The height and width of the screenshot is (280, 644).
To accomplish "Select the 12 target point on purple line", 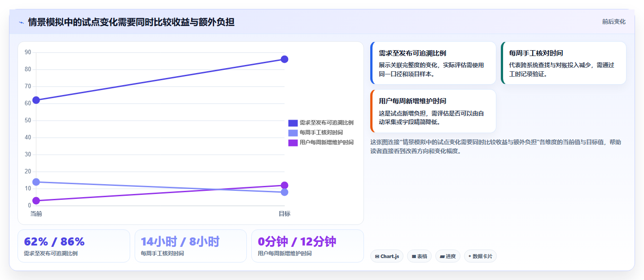I will (285, 185).
